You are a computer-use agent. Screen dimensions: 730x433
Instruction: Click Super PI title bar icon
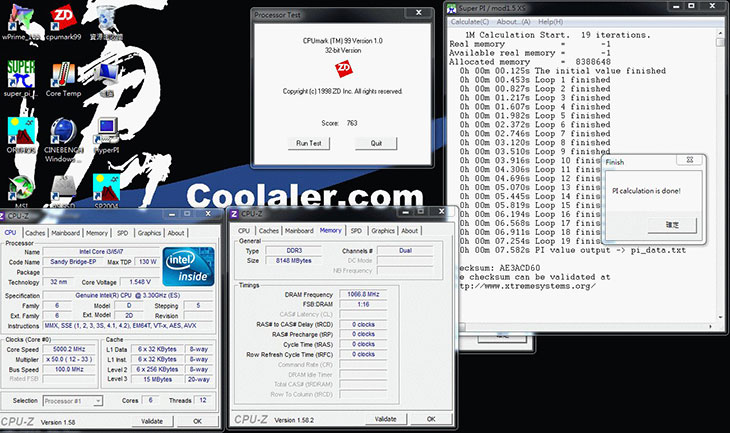coord(451,8)
